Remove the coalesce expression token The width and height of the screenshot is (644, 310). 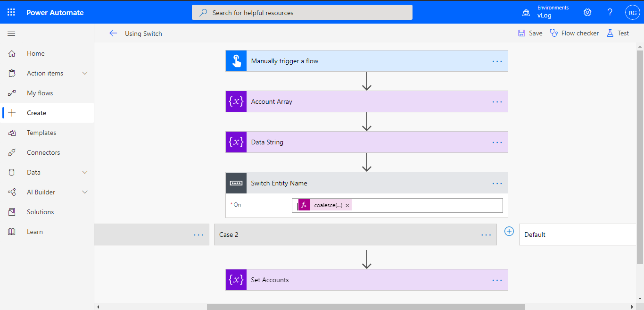click(347, 205)
